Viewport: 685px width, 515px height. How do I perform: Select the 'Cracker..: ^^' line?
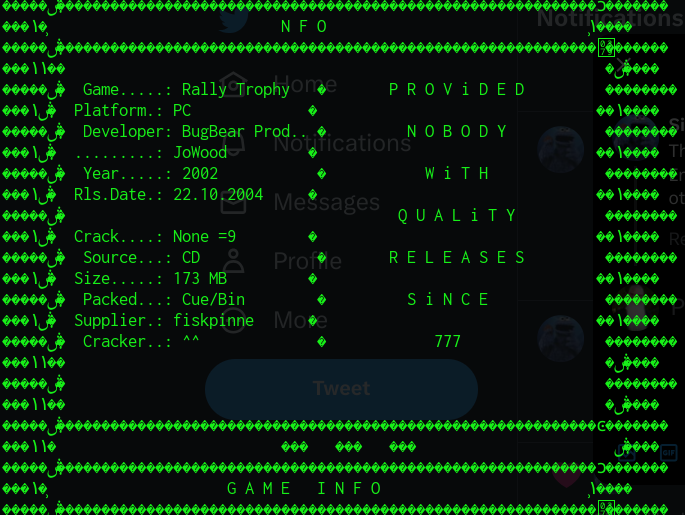pos(141,341)
